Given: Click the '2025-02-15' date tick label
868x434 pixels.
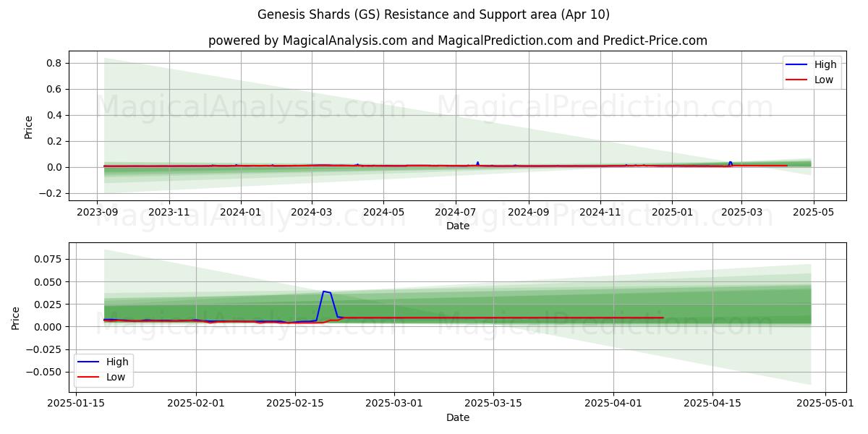Looking at the screenshot, I should point(295,404).
